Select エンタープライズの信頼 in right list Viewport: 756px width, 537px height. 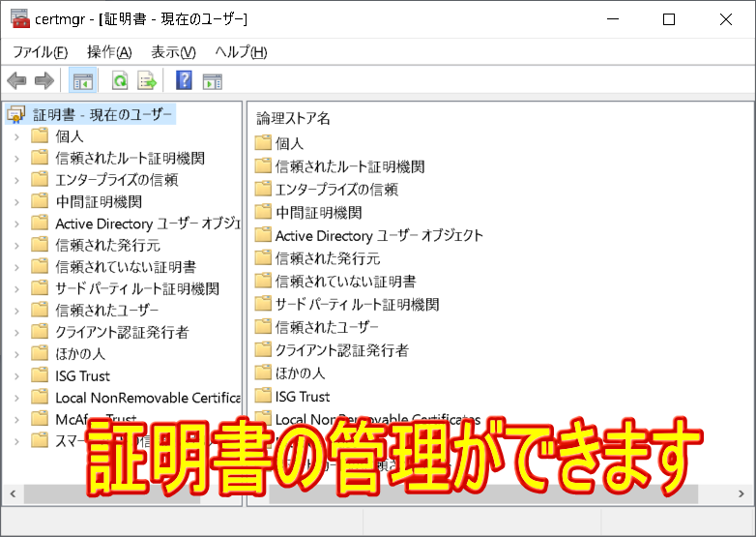pos(336,189)
